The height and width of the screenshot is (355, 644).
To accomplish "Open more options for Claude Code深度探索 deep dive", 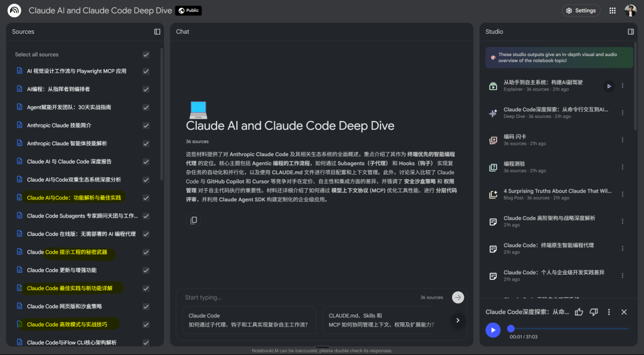I will point(623,113).
